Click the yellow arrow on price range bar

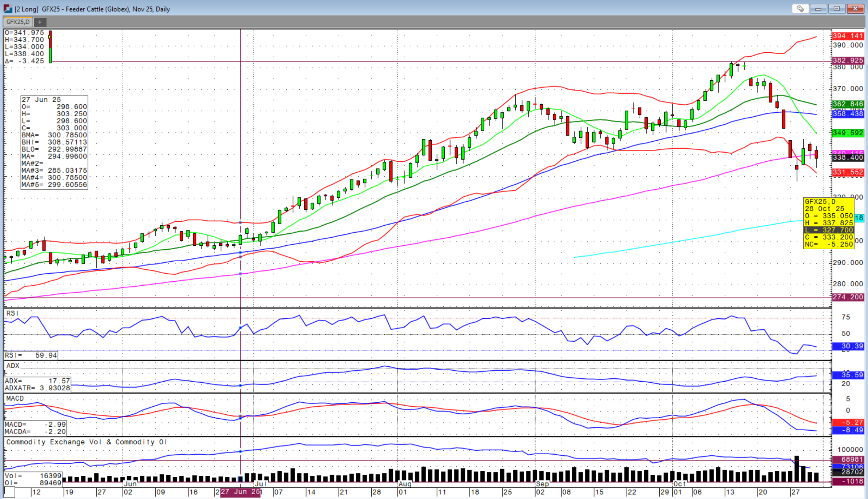50,37
